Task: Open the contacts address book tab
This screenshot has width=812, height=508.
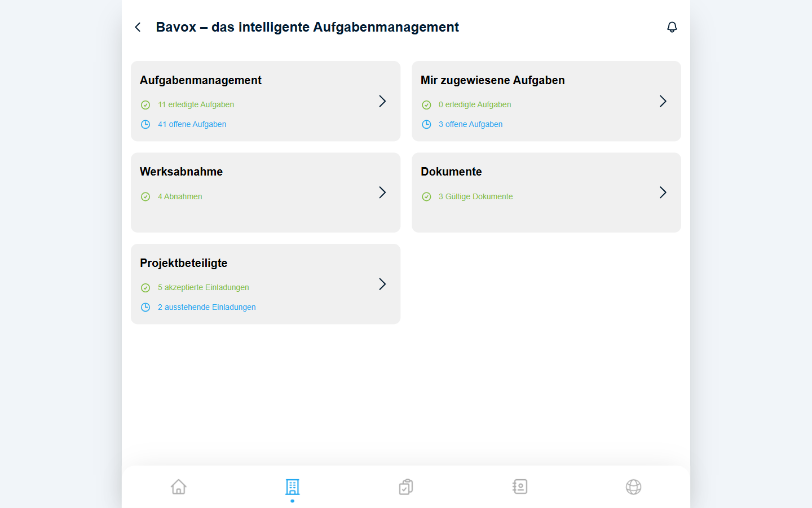Action: pyautogui.click(x=520, y=487)
